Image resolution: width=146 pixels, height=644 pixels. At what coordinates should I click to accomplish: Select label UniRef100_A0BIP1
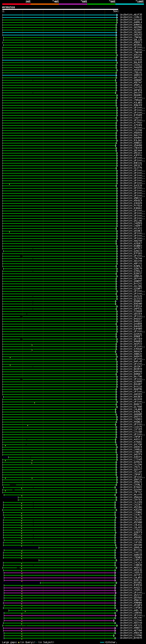pyautogui.click(x=131, y=457)
